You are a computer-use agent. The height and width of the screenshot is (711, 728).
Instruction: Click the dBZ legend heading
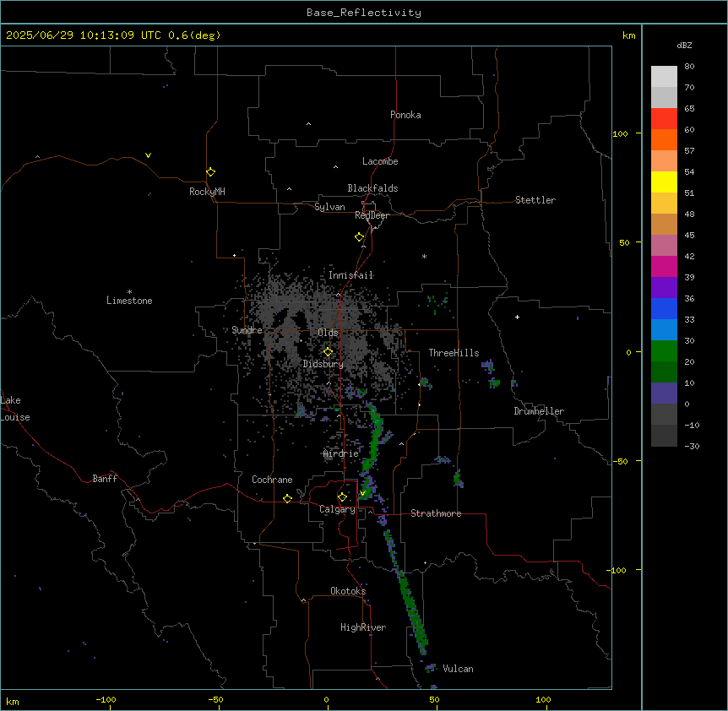pos(684,45)
